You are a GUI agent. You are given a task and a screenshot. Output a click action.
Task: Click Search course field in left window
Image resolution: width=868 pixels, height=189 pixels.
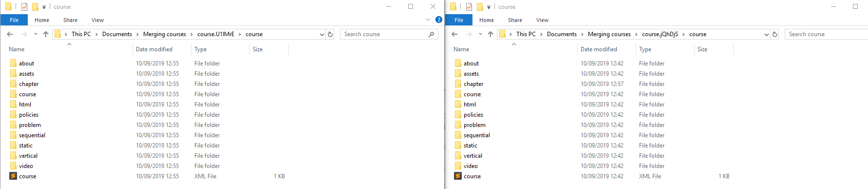pos(389,34)
